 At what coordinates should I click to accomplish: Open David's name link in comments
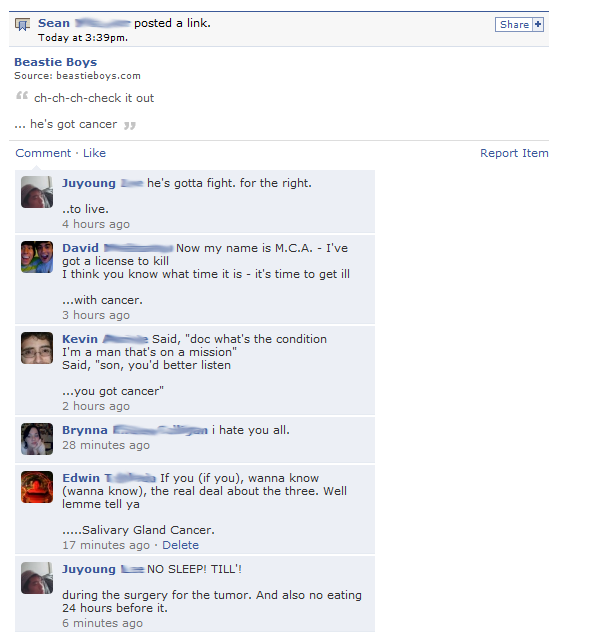click(x=117, y=248)
